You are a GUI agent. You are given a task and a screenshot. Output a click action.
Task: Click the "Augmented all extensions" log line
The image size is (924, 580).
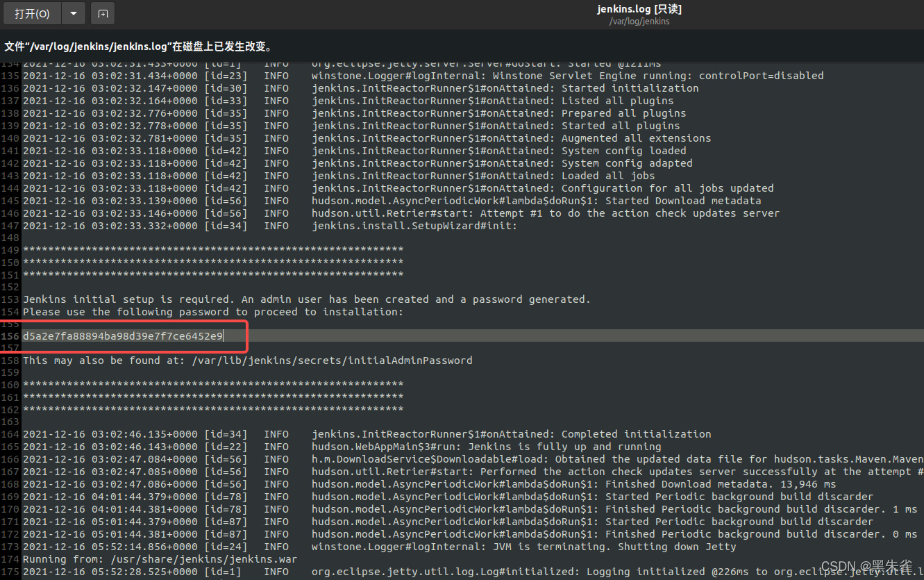pyautogui.click(x=367, y=138)
